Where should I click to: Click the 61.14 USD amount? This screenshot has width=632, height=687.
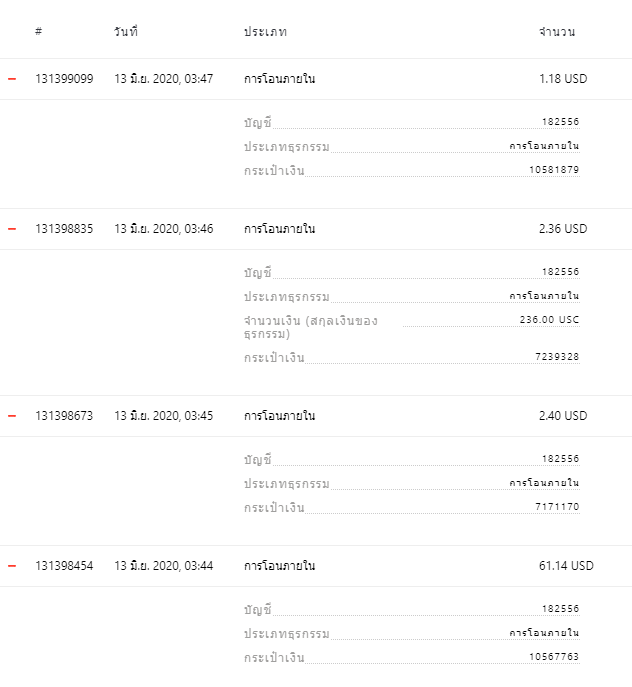coord(566,566)
